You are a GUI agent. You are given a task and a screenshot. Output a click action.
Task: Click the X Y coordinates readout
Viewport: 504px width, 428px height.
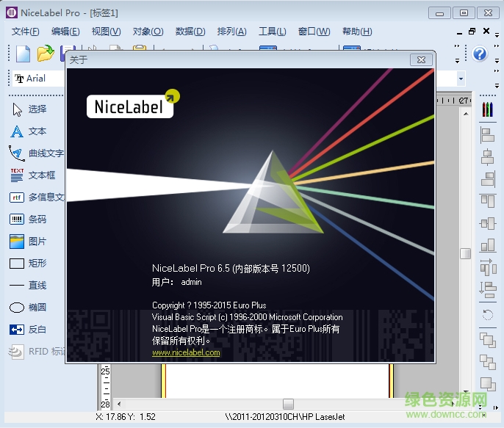[x=126, y=417]
